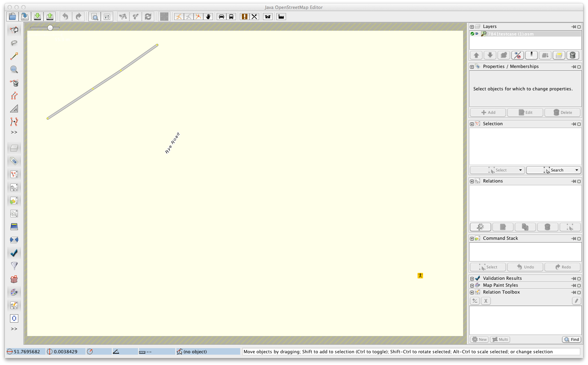Select the Draw nodes tool
The height and width of the screenshot is (365, 588).
point(14,56)
